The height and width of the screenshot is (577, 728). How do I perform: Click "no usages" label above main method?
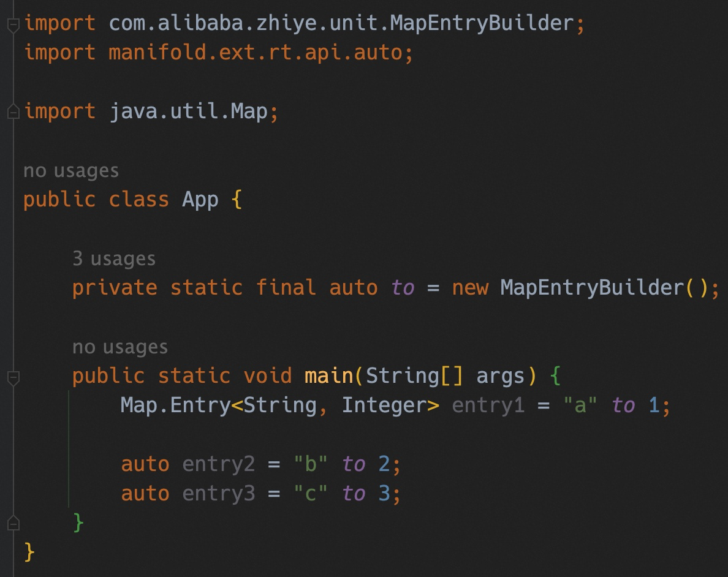[119, 347]
